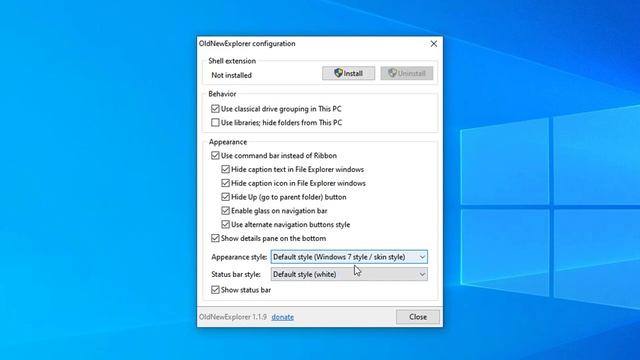Click the Install shell extension button
The image size is (640, 360).
(x=348, y=73)
